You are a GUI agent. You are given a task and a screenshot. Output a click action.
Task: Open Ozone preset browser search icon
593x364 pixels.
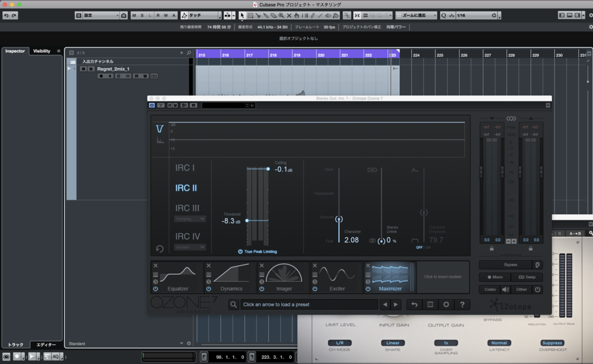coord(233,304)
